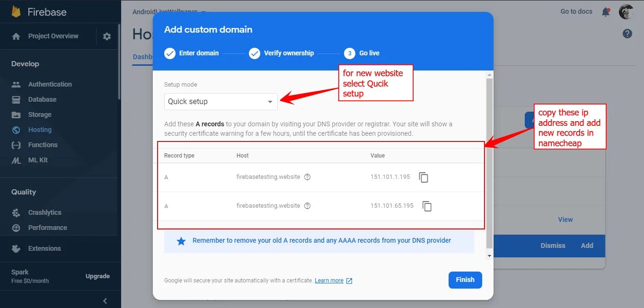Open the notifications bell

[606, 12]
